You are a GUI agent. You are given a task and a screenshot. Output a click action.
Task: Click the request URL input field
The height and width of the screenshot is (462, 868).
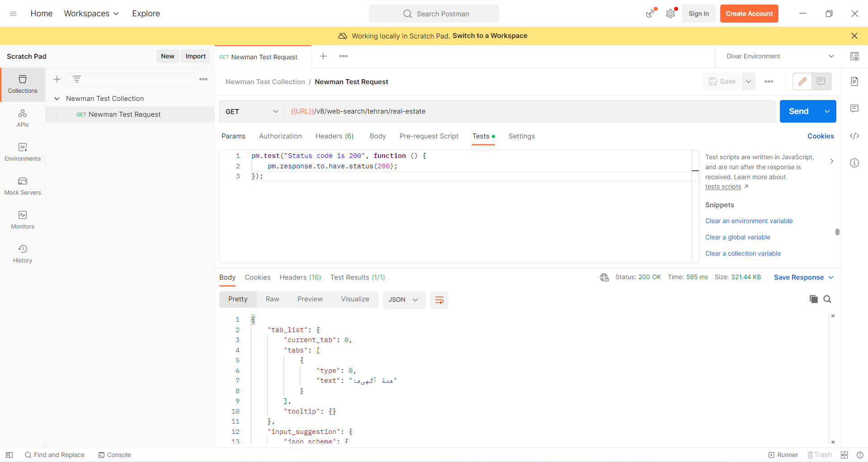coord(529,111)
